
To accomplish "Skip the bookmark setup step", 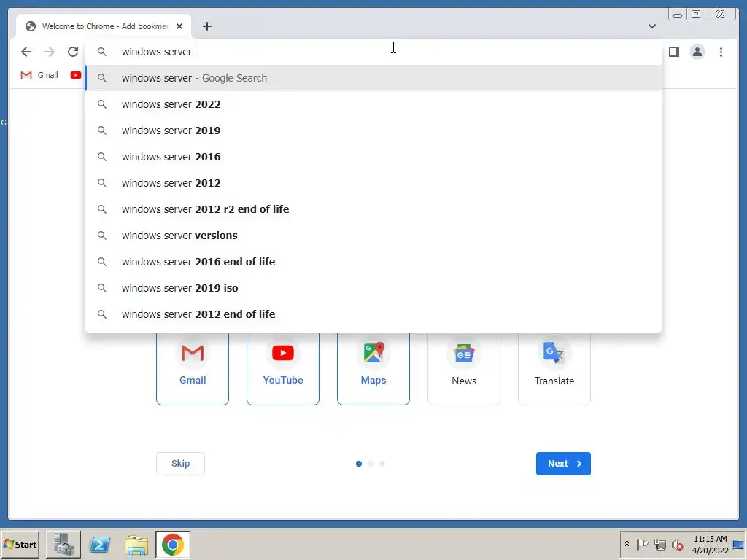I will tap(181, 463).
